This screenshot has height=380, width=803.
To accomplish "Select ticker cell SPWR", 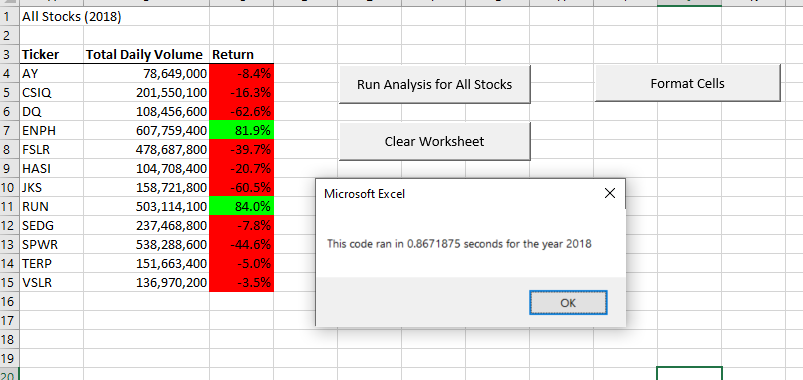I will click(x=51, y=244).
